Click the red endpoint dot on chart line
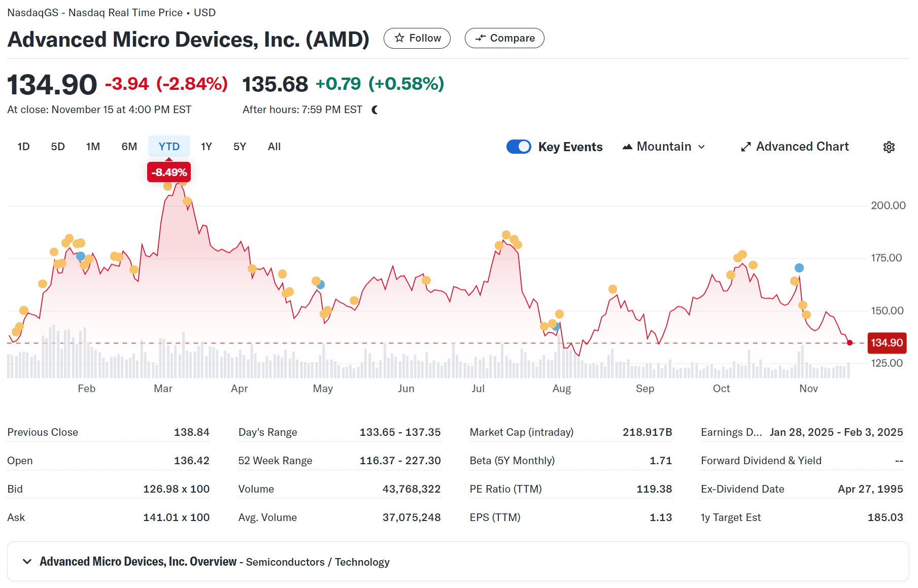 pyautogui.click(x=850, y=343)
